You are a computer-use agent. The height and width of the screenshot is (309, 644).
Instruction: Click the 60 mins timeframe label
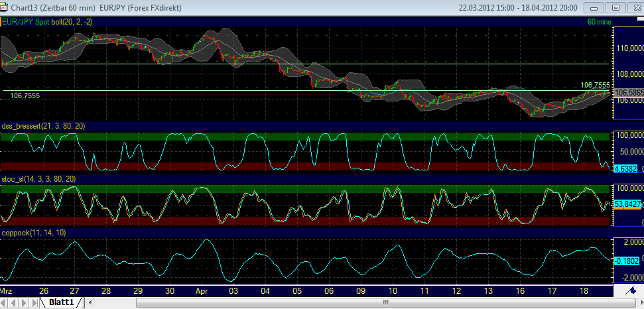tap(600, 22)
